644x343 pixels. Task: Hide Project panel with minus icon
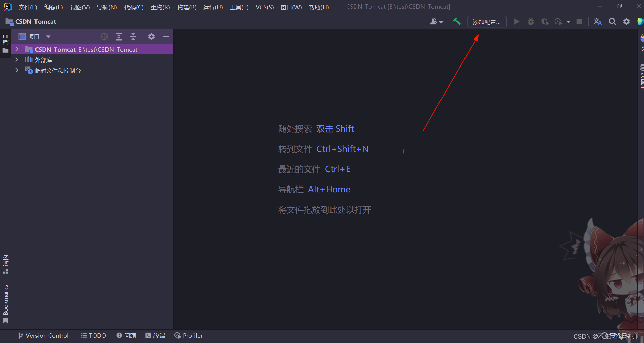click(x=166, y=36)
